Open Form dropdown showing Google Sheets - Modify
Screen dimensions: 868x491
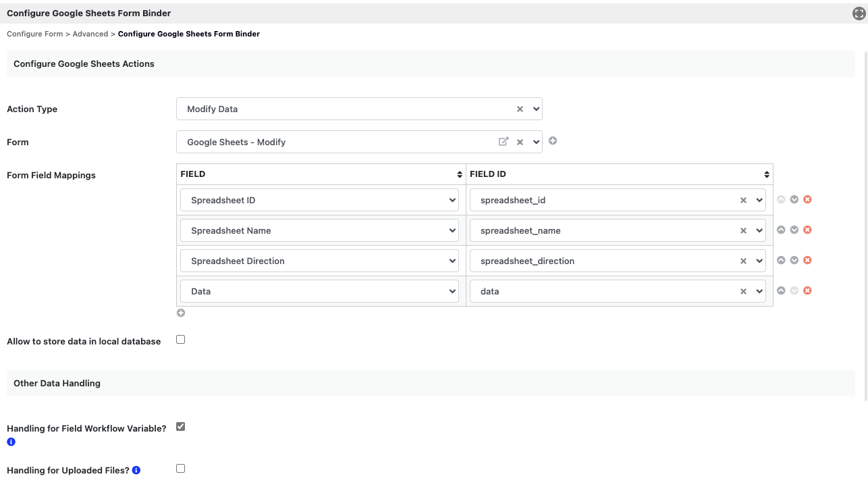coord(359,142)
